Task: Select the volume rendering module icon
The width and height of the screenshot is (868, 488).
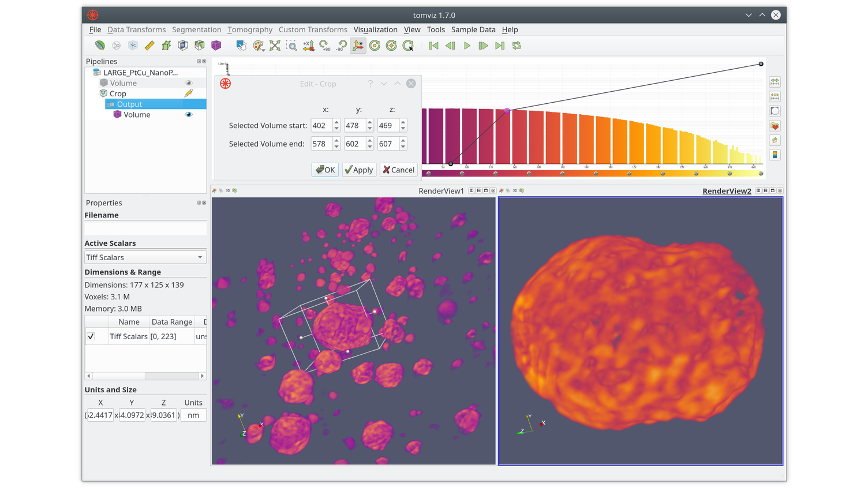Action: coord(215,45)
